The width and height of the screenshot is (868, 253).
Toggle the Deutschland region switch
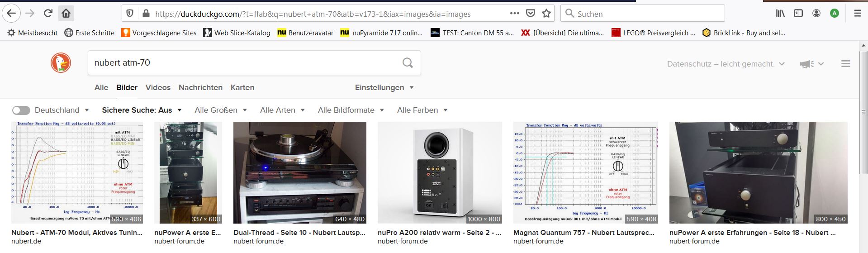click(x=21, y=110)
